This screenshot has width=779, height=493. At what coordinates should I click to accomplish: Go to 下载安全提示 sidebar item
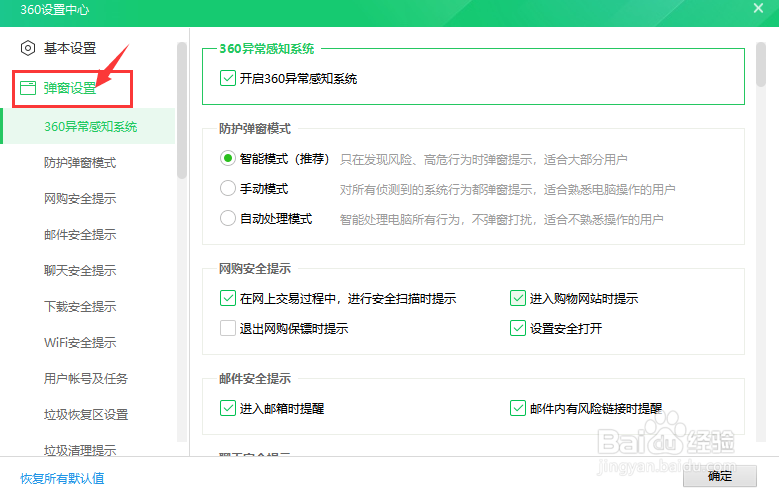80,306
